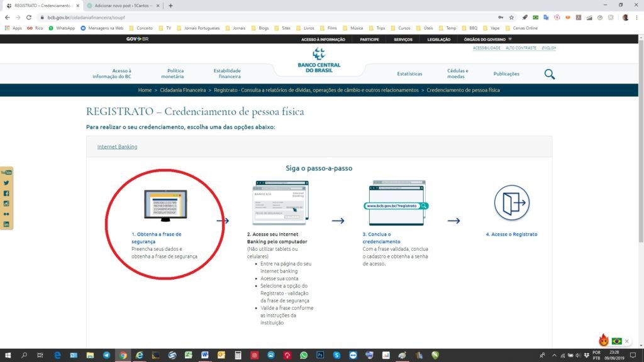Click Obtenha a frase de segurança step link
The image size is (644, 362).
(x=156, y=238)
